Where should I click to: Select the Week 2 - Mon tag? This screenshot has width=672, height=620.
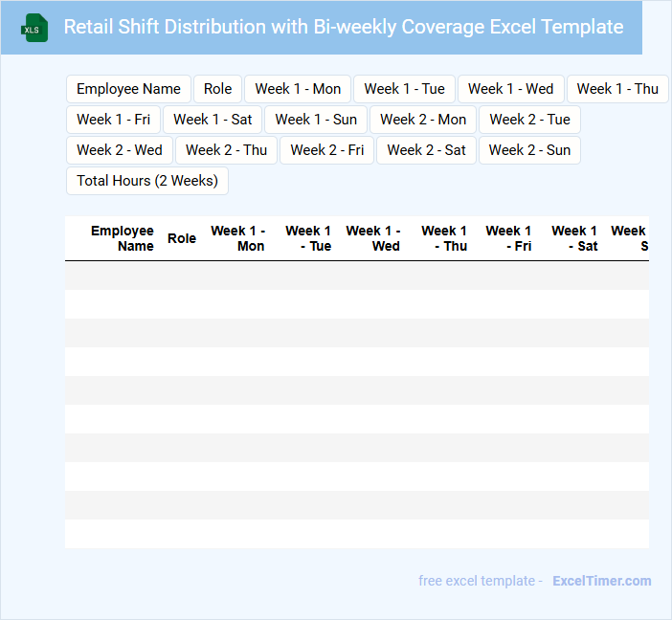[423, 120]
